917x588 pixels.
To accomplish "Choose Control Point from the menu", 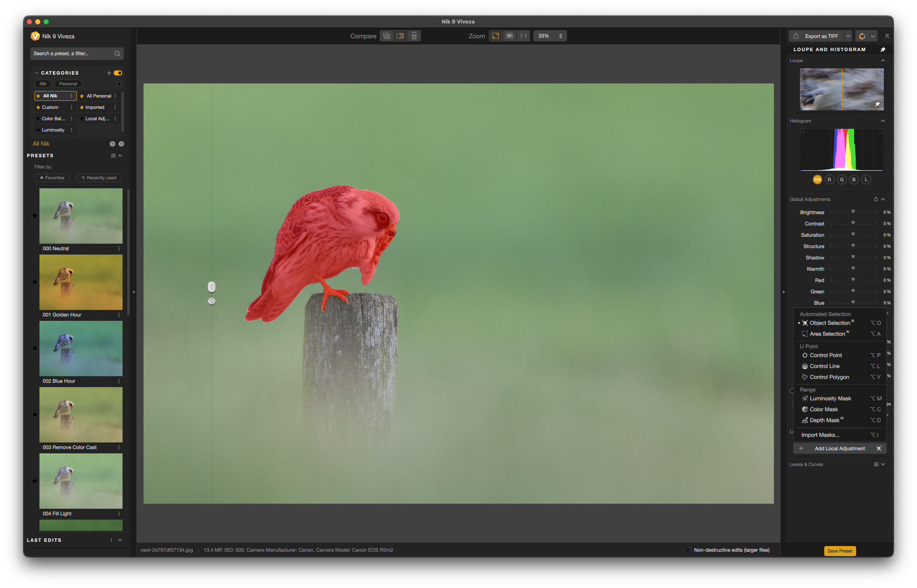I will point(826,355).
